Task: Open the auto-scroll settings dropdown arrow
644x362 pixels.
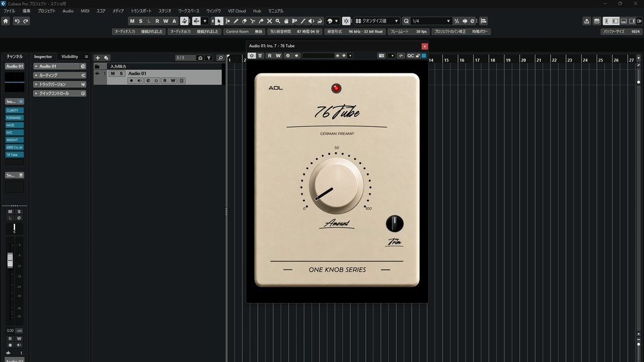Action: point(204,21)
